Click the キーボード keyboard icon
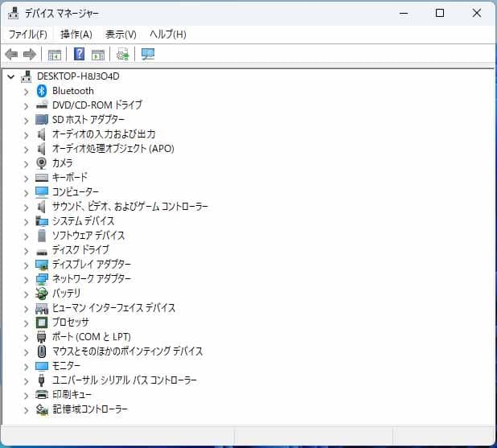The height and width of the screenshot is (448, 497). pos(42,177)
